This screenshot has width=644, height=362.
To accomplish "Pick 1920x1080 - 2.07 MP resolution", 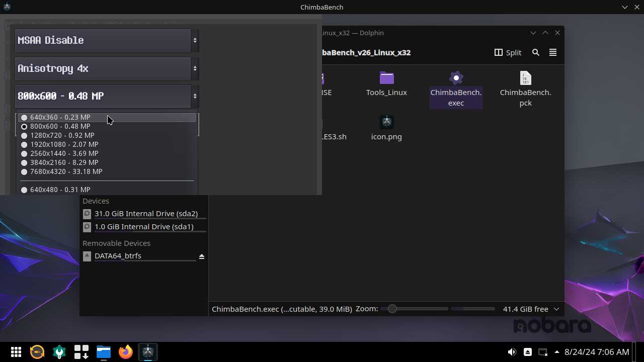I will coord(107,144).
